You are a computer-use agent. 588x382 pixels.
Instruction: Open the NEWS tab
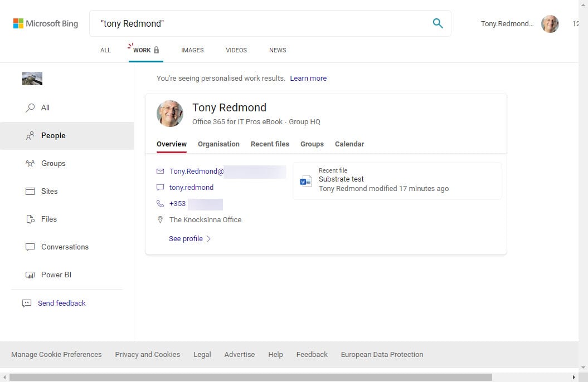click(278, 50)
